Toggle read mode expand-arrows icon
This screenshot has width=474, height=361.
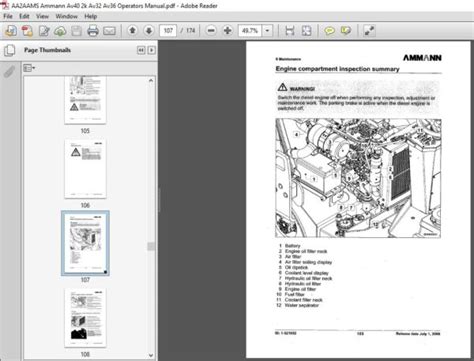pos(369,31)
